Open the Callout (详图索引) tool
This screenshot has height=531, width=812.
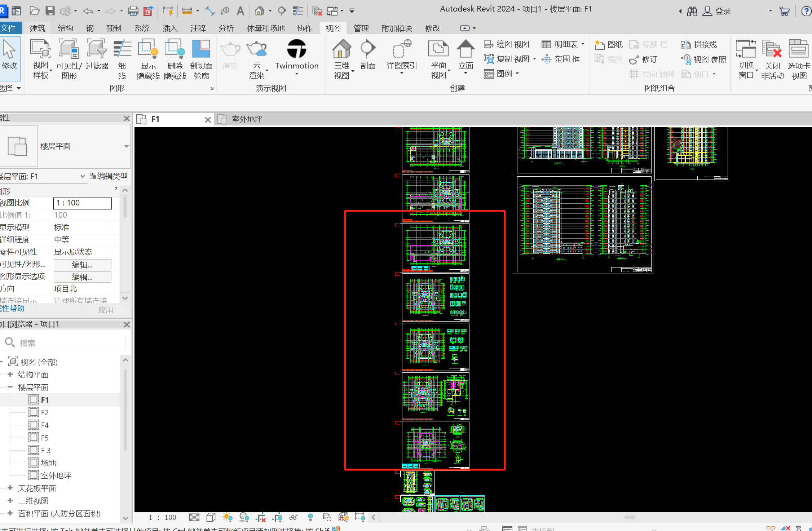(x=402, y=56)
